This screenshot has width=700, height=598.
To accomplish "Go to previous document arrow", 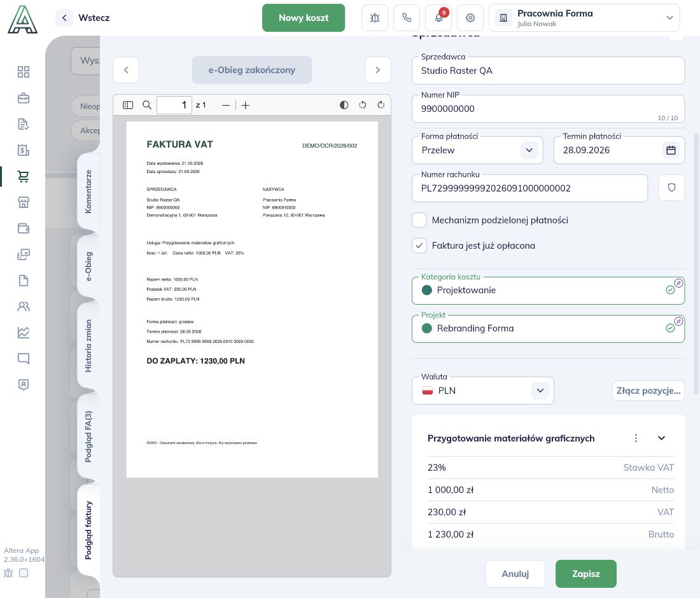I will tap(126, 70).
